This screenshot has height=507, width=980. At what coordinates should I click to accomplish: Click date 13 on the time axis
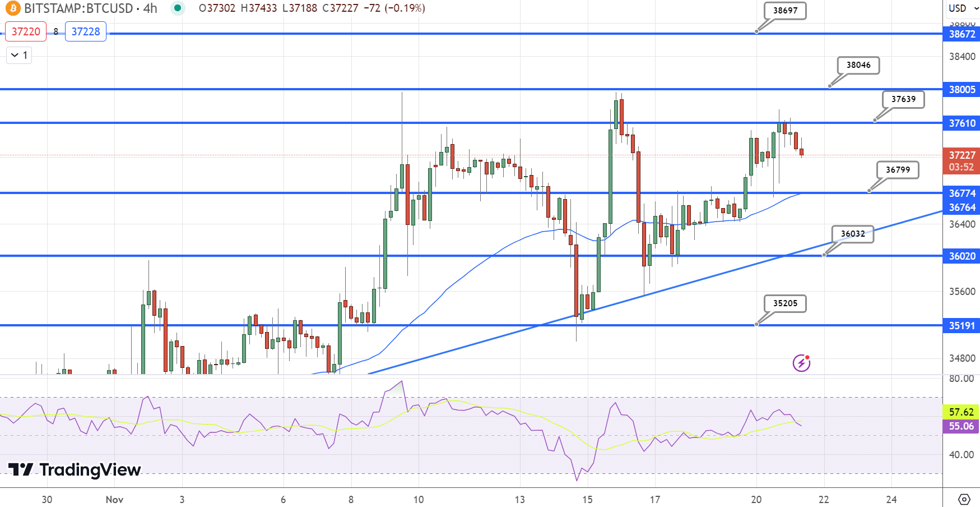click(520, 499)
